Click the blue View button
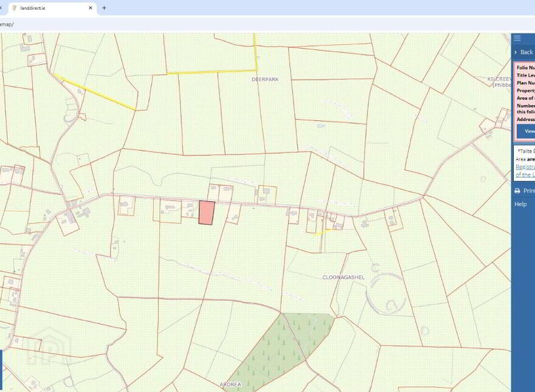This screenshot has width=535, height=392. (526, 131)
